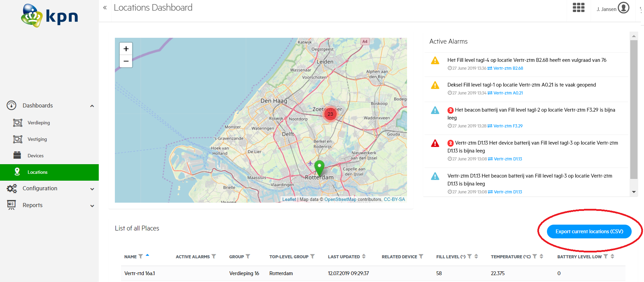The image size is (644, 282).
Task: Open the apps grid icon
Action: [x=579, y=8]
